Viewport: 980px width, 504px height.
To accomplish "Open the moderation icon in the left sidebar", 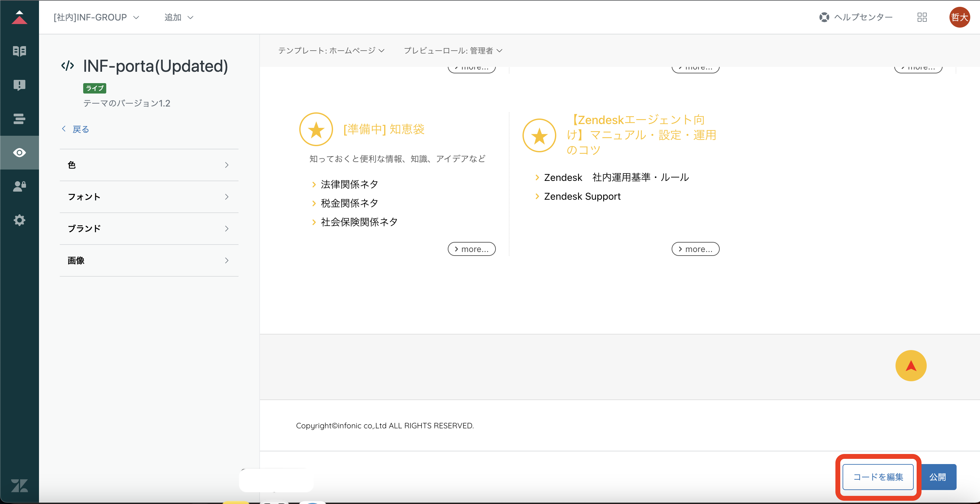I will (19, 85).
